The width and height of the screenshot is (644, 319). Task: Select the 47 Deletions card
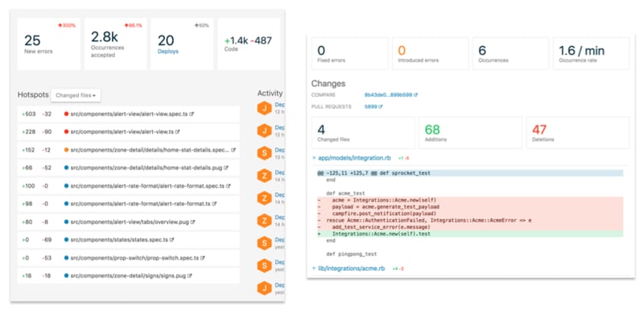(x=578, y=133)
